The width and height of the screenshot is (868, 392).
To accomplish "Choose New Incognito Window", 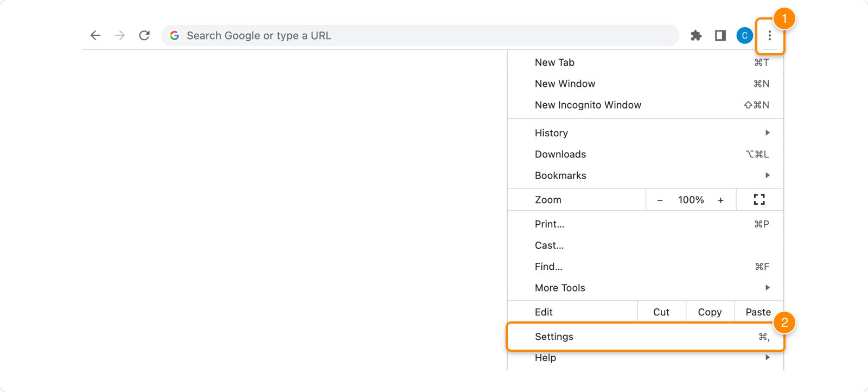I will click(588, 105).
